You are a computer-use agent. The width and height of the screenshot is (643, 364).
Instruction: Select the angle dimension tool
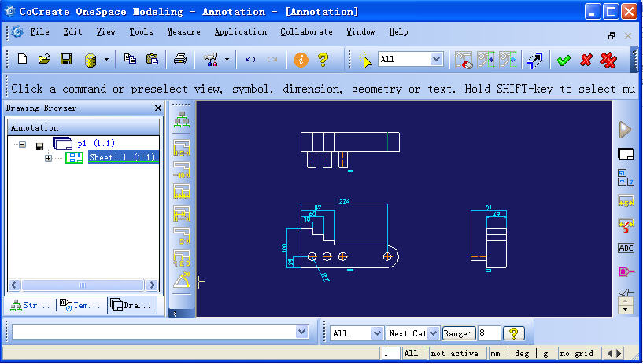182,281
